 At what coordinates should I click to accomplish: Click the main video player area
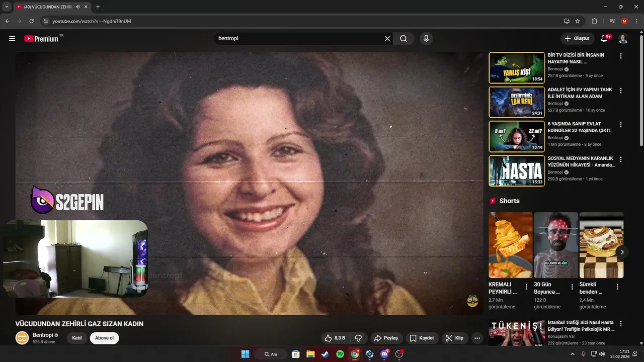pos(249,183)
